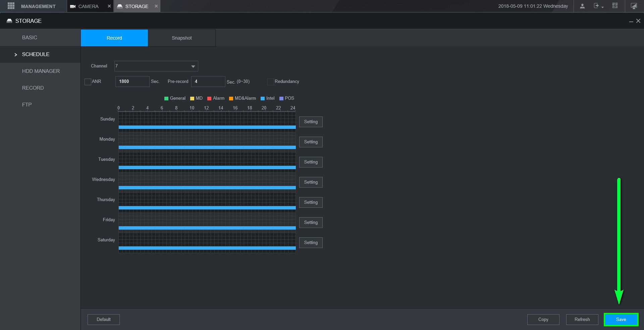
Task: Switch to the Snapshot tab
Action: [x=181, y=38]
